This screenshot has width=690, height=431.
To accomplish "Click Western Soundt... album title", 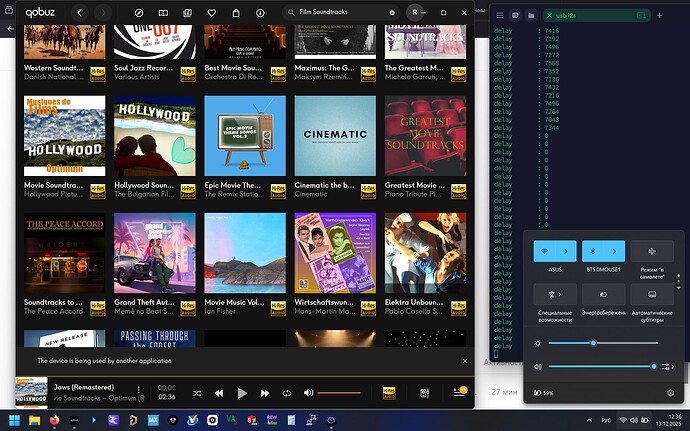I will [53, 68].
